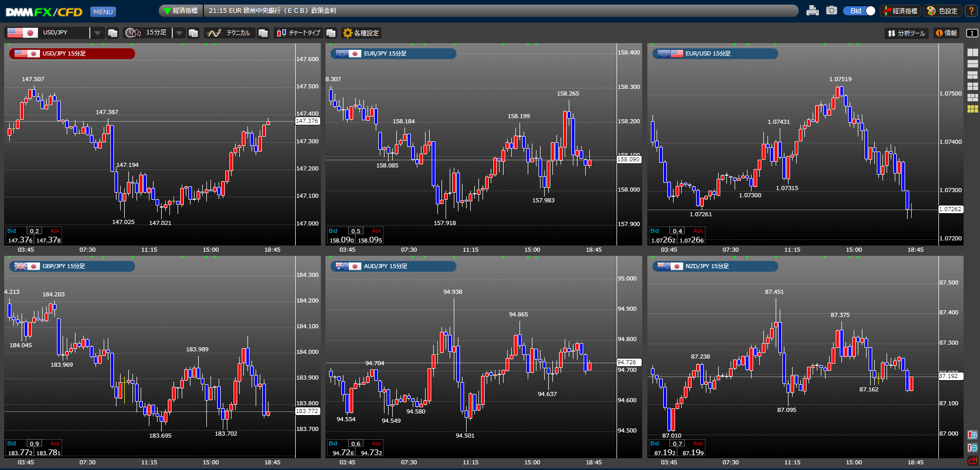
Task: Expand the 15分足 timeframe dropdown
Action: tap(179, 33)
